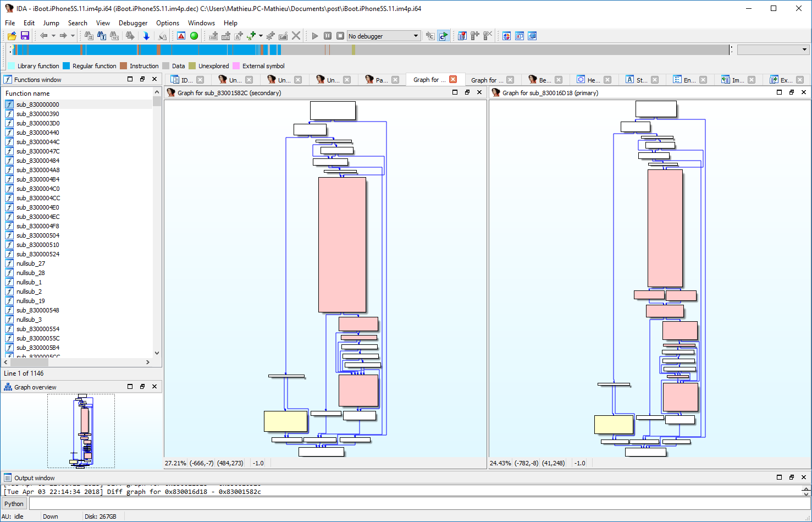
Task: Expand the back navigation history arrow
Action: click(53, 36)
